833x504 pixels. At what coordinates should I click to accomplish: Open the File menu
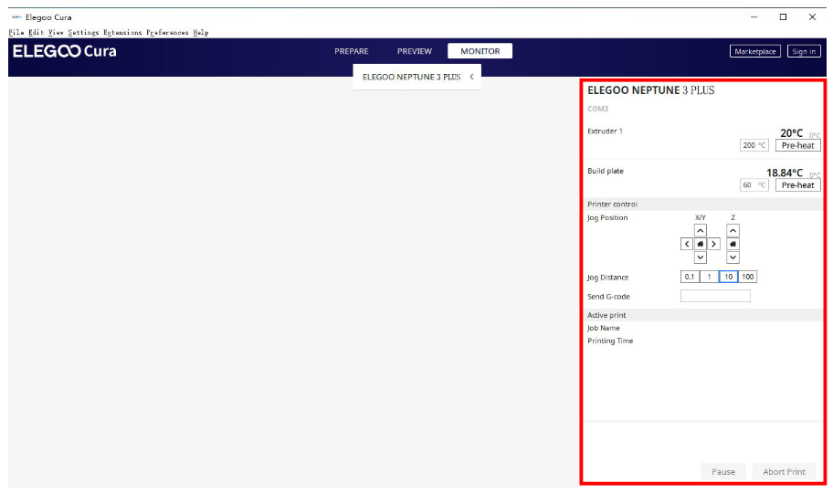(x=16, y=32)
